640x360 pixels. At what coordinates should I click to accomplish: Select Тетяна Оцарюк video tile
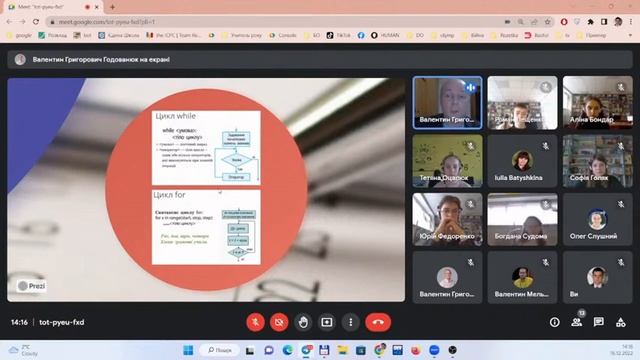coord(447,161)
